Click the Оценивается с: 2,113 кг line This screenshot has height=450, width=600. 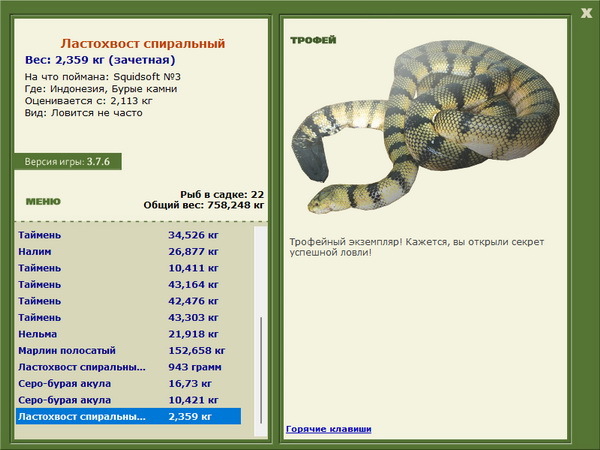point(88,101)
